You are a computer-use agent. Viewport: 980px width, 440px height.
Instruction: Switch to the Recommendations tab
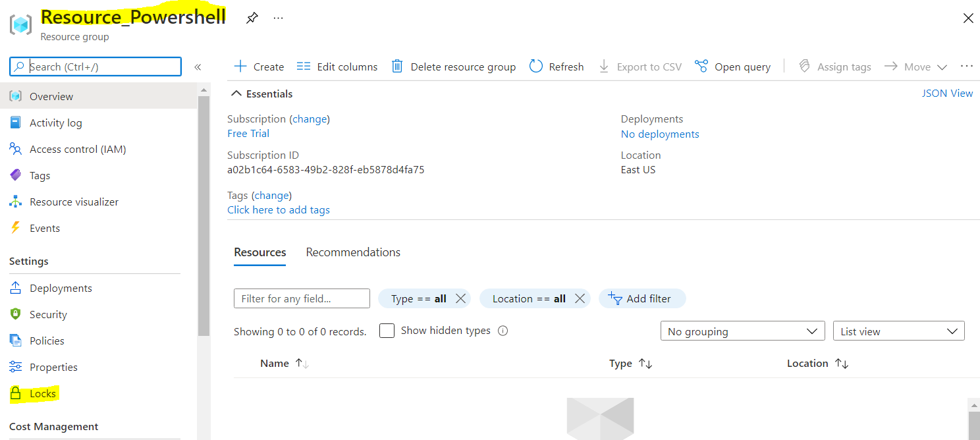point(353,252)
